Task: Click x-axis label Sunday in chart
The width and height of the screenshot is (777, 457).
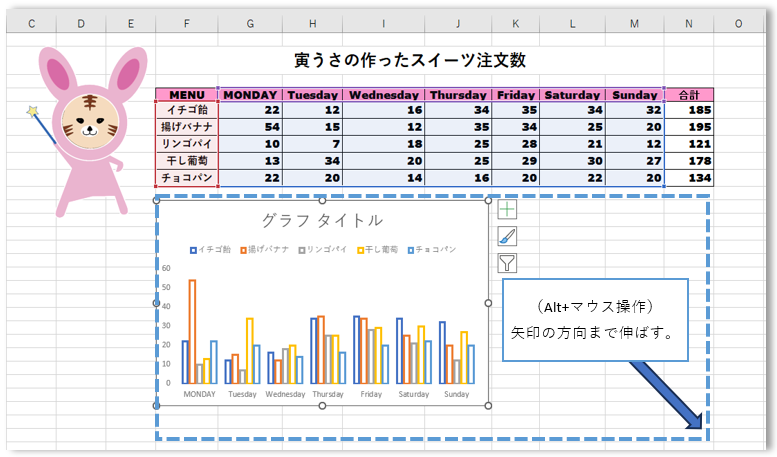Action: click(456, 394)
